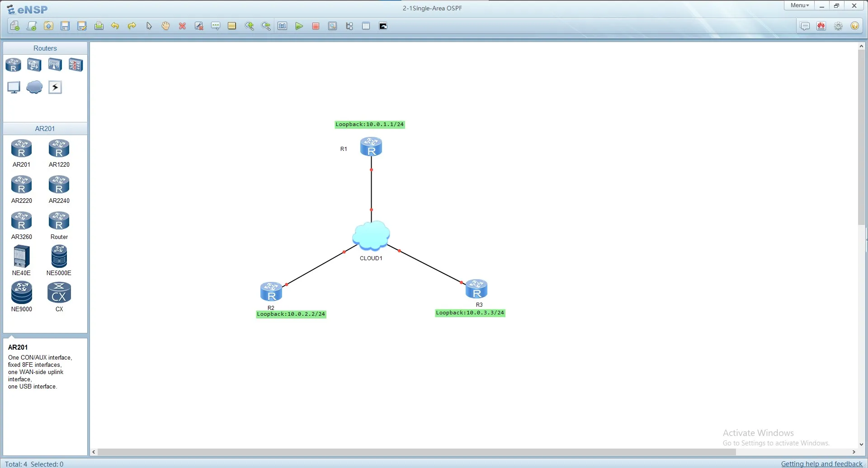Stop devices with the red stop button
Image resolution: width=868 pixels, height=468 pixels.
[316, 26]
